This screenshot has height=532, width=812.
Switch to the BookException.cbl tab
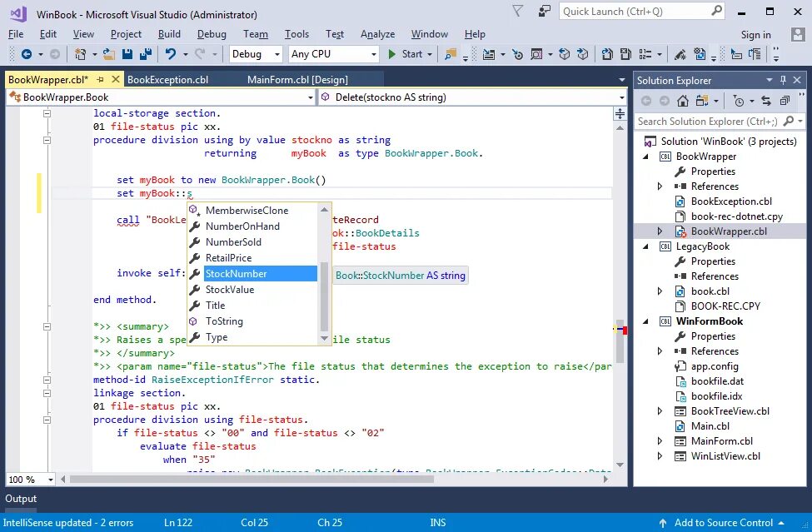[167, 80]
